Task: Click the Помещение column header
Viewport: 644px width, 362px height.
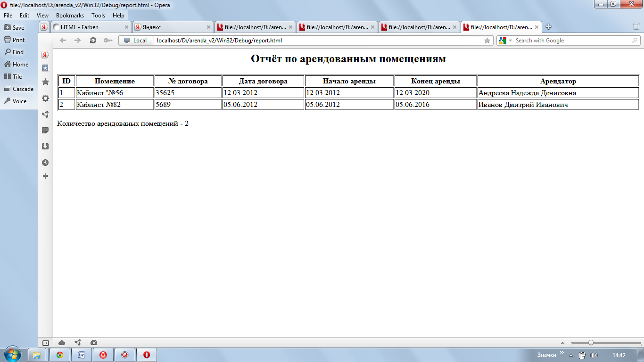Action: pos(115,81)
